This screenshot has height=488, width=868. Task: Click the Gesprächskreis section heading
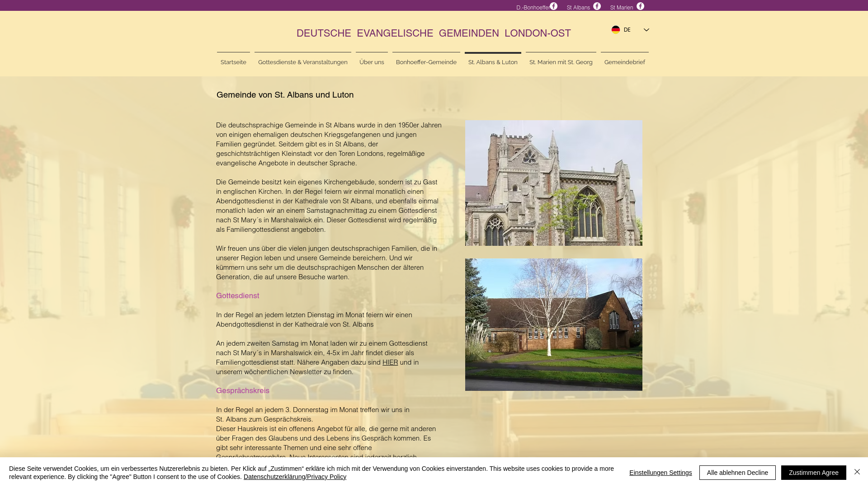click(243, 390)
